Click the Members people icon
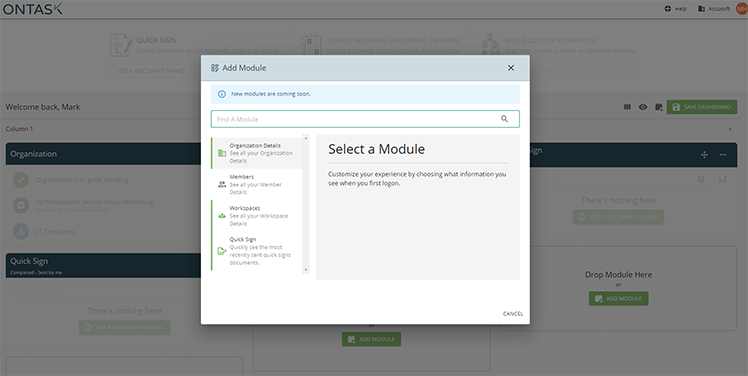Viewport: 748px width, 376px height. click(222, 184)
